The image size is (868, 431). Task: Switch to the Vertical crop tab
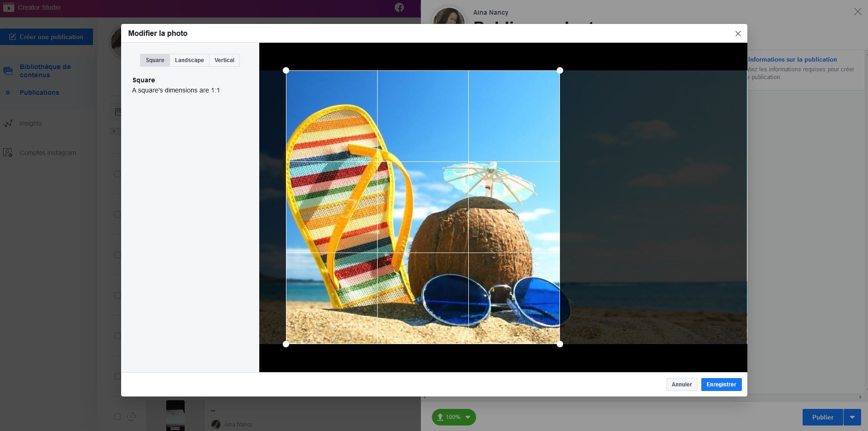point(224,60)
